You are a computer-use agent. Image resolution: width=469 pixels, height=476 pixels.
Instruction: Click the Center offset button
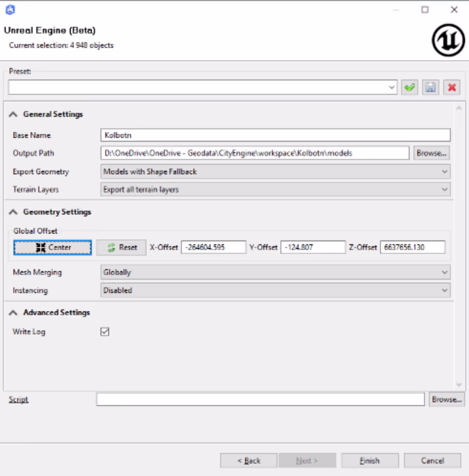click(53, 248)
